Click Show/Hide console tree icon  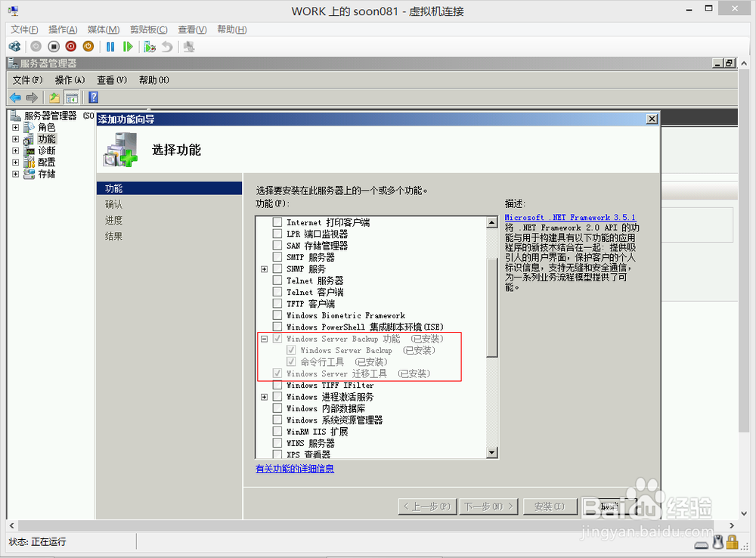tap(71, 98)
